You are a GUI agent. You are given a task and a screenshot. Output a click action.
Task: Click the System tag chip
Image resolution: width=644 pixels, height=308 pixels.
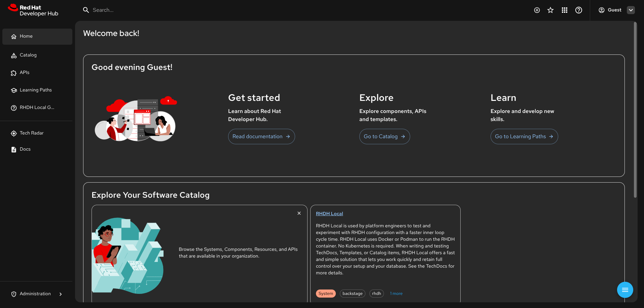point(326,294)
